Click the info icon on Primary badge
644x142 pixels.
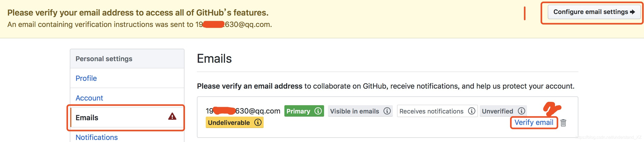(318, 111)
